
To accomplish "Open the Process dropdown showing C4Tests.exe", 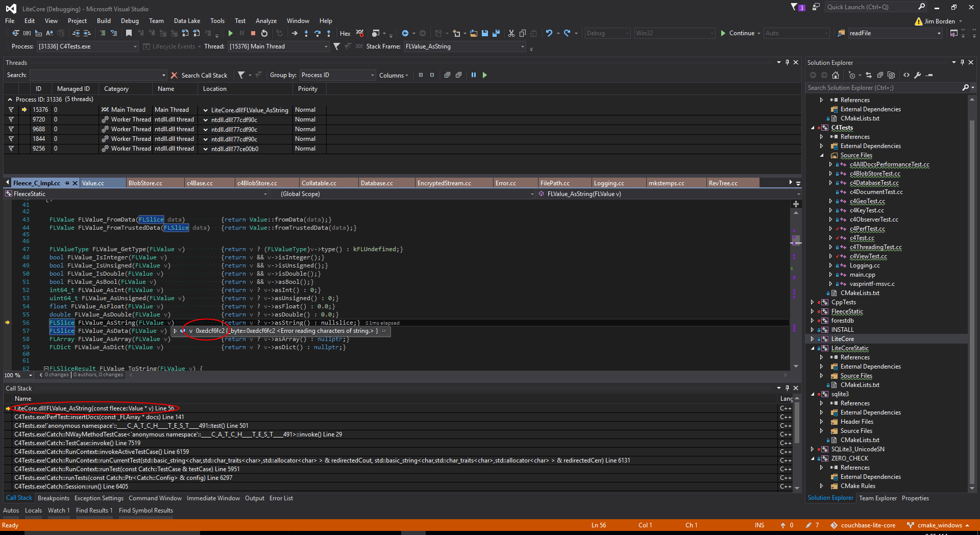I will [x=135, y=46].
